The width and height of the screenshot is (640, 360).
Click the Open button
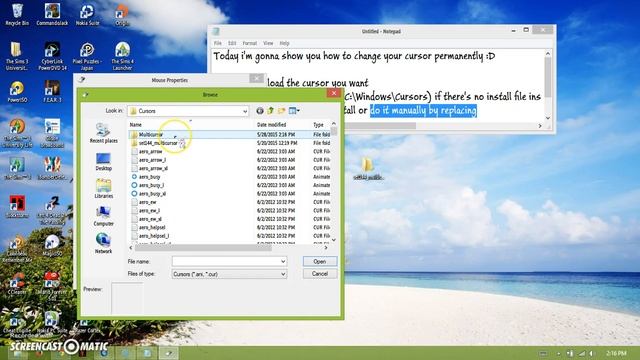[320, 261]
